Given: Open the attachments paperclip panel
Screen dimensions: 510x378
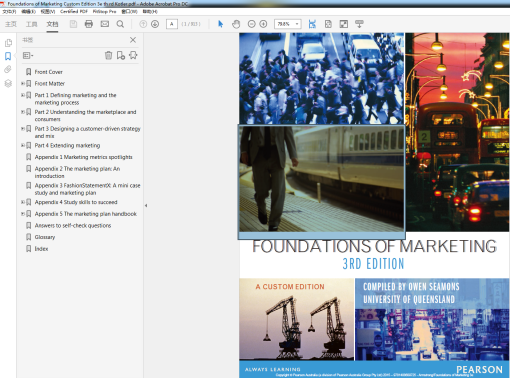Looking at the screenshot, I should [x=8, y=69].
